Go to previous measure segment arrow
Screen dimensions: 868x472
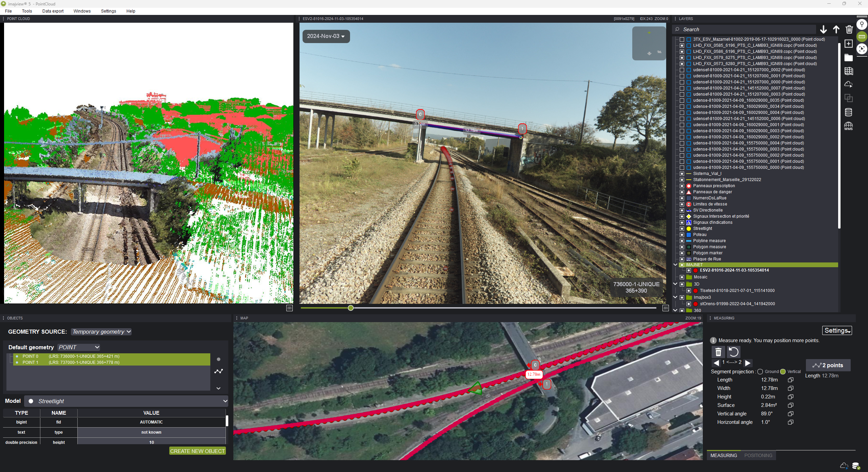(x=716, y=363)
